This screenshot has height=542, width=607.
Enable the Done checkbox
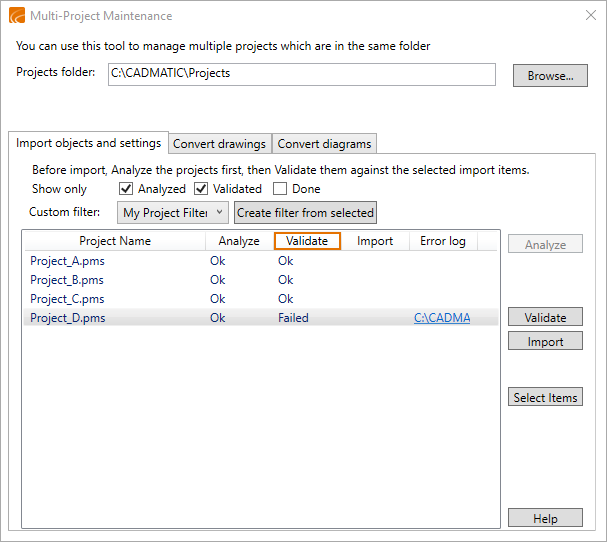pos(280,189)
